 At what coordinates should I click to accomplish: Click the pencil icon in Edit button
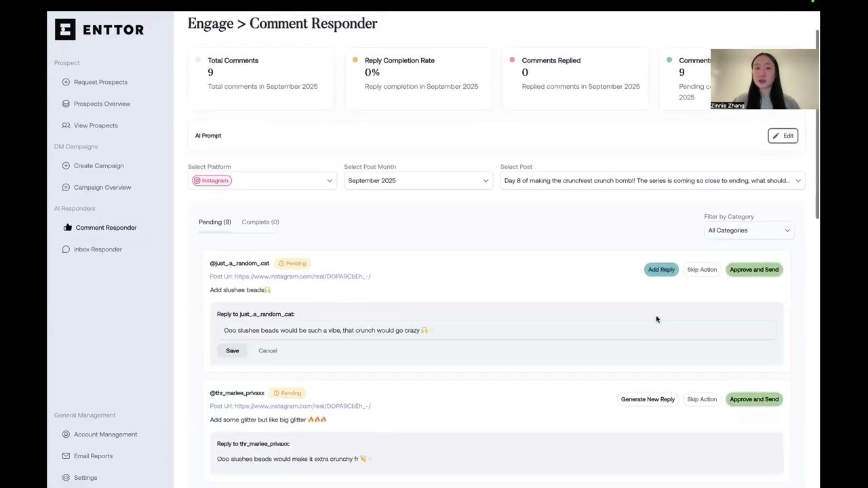coord(776,136)
